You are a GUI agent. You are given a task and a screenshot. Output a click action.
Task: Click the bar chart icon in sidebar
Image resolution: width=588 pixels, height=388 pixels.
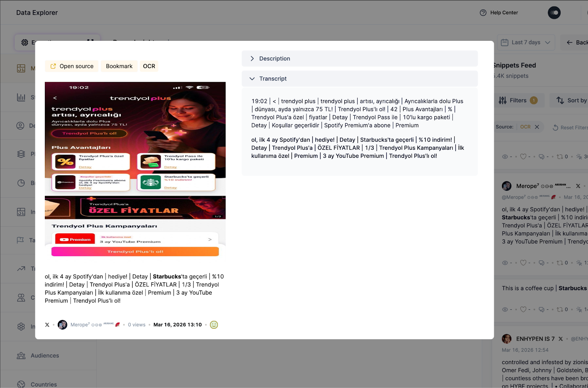point(21,97)
